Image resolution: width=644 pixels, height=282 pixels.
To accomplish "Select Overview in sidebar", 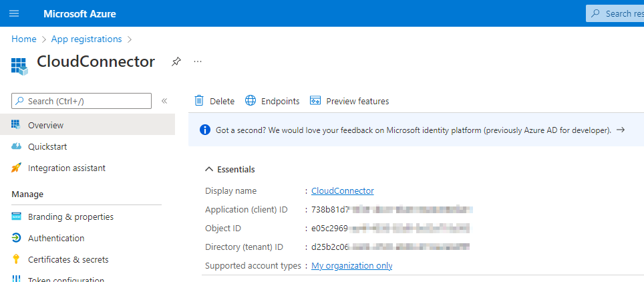I will click(88, 125).
